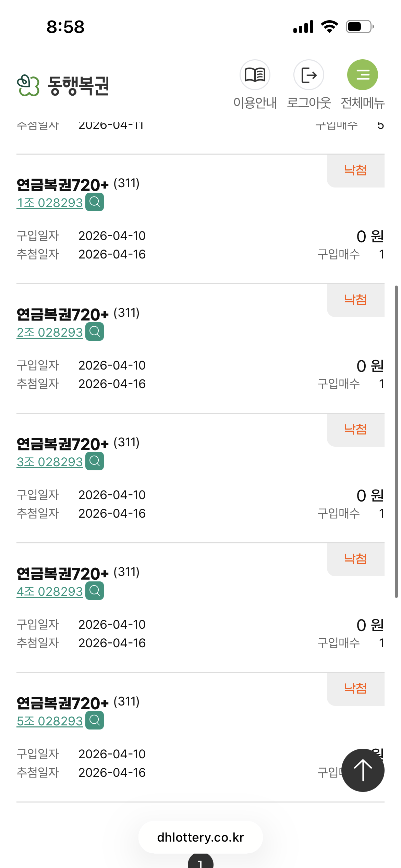The width and height of the screenshot is (401, 868).
Task: Tap magnifier icon next to 5조 028293
Action: coord(95,720)
